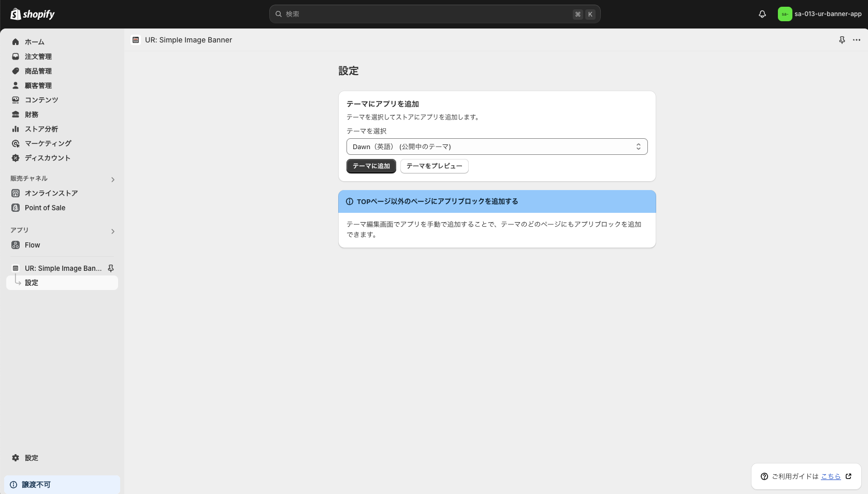This screenshot has width=868, height=494.
Task: Select 設定 under UR: Simple Image Banner
Action: (x=32, y=282)
